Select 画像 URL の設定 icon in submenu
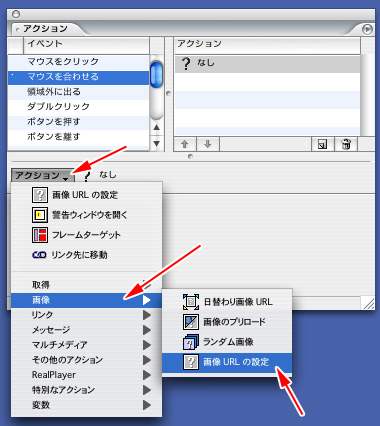Image resolution: width=380 pixels, height=426 pixels. 191,362
